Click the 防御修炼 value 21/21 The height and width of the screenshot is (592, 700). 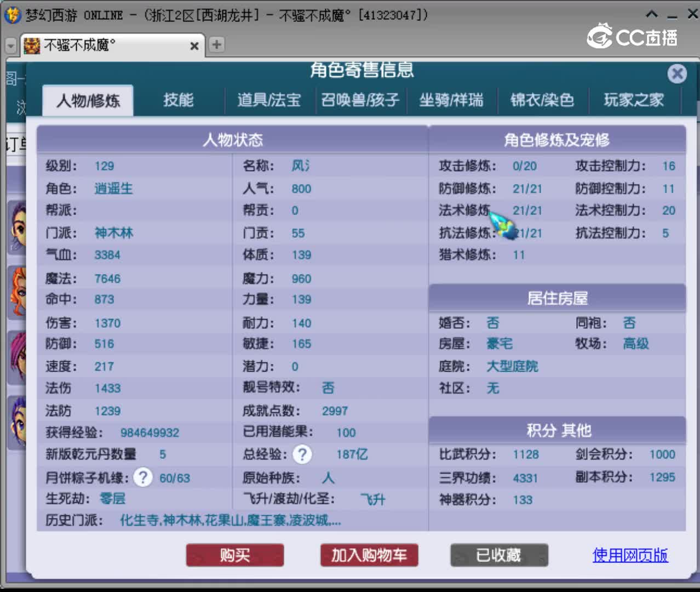(527, 189)
